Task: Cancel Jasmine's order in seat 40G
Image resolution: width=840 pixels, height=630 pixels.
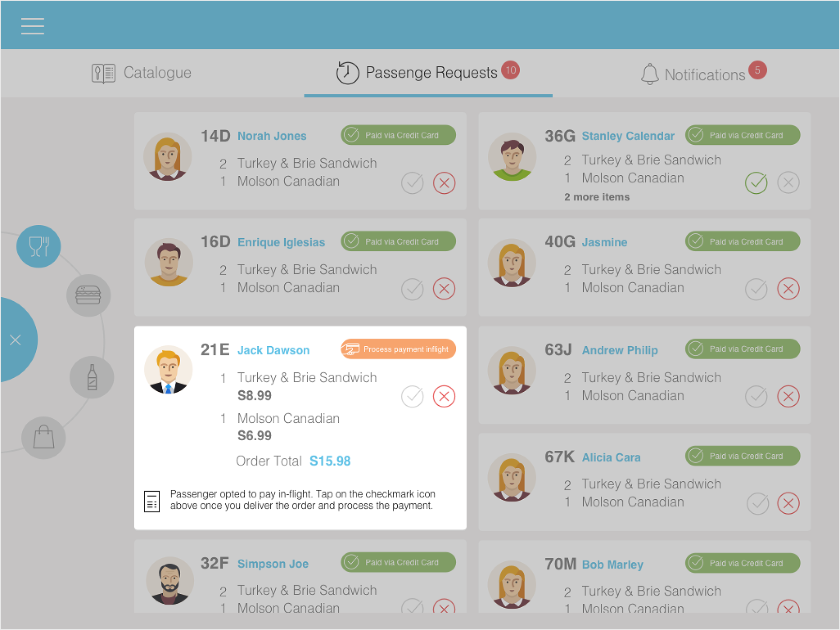Action: tap(788, 289)
